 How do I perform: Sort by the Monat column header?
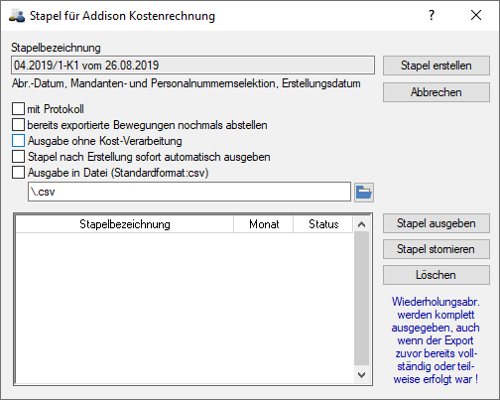tap(264, 224)
